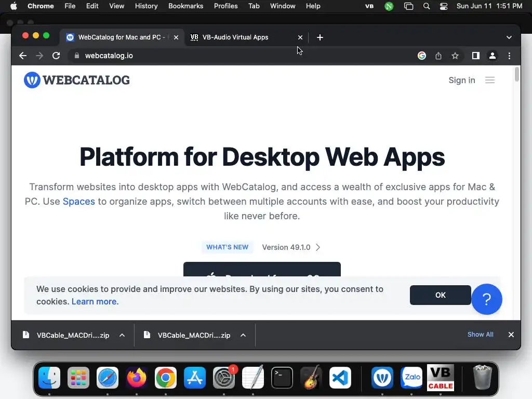Open System Settings from the Dock
Screen dimensions: 532x399
tap(224, 378)
